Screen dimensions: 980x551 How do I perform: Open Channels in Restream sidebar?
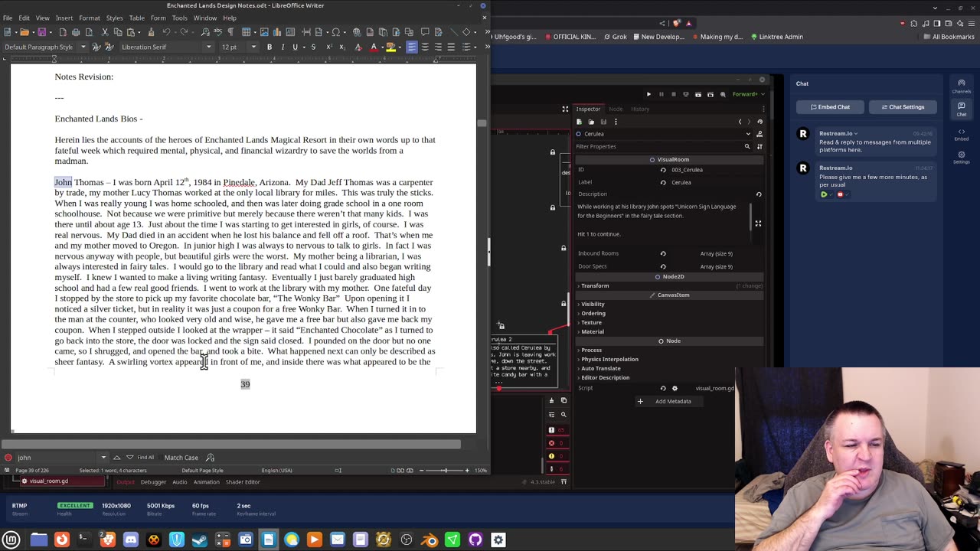962,86
